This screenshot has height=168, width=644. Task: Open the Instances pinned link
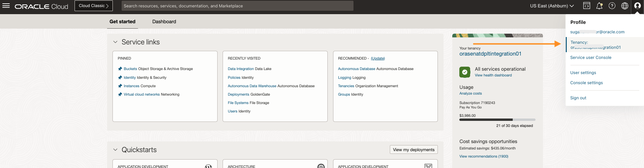click(132, 86)
